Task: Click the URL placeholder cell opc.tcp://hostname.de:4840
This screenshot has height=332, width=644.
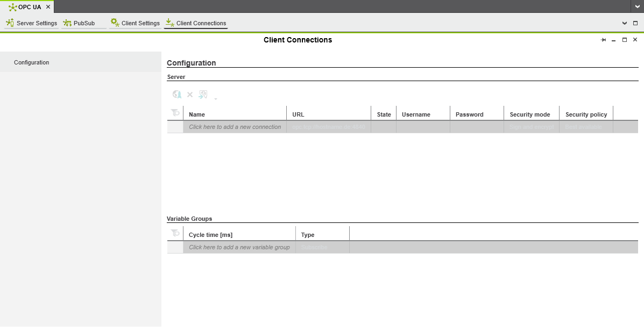Action: pyautogui.click(x=329, y=127)
